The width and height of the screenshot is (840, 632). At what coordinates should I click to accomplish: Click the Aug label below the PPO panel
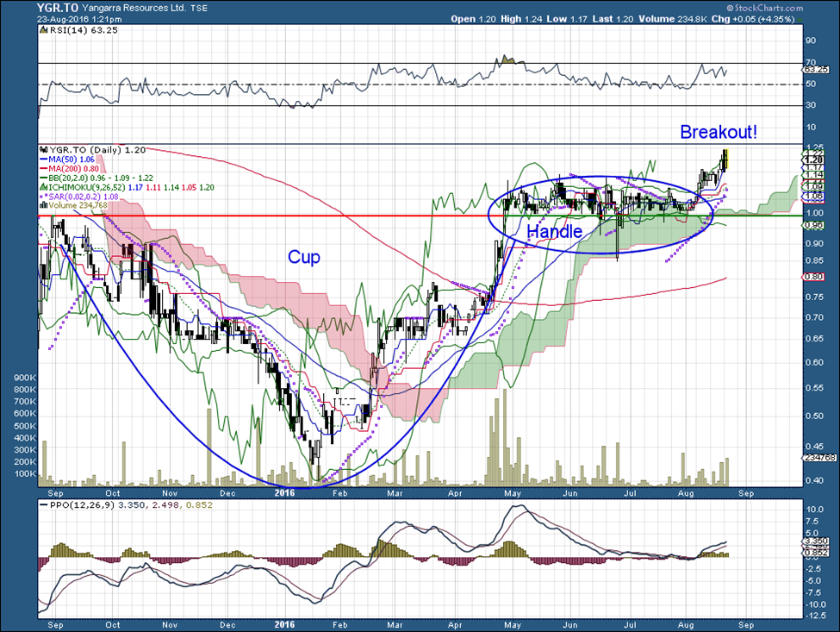686,625
